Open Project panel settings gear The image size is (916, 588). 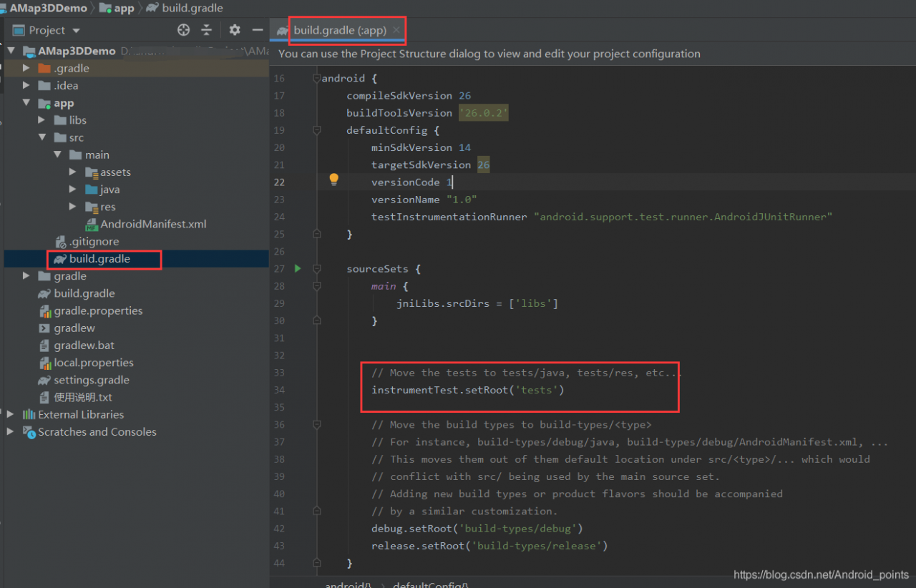[235, 30]
